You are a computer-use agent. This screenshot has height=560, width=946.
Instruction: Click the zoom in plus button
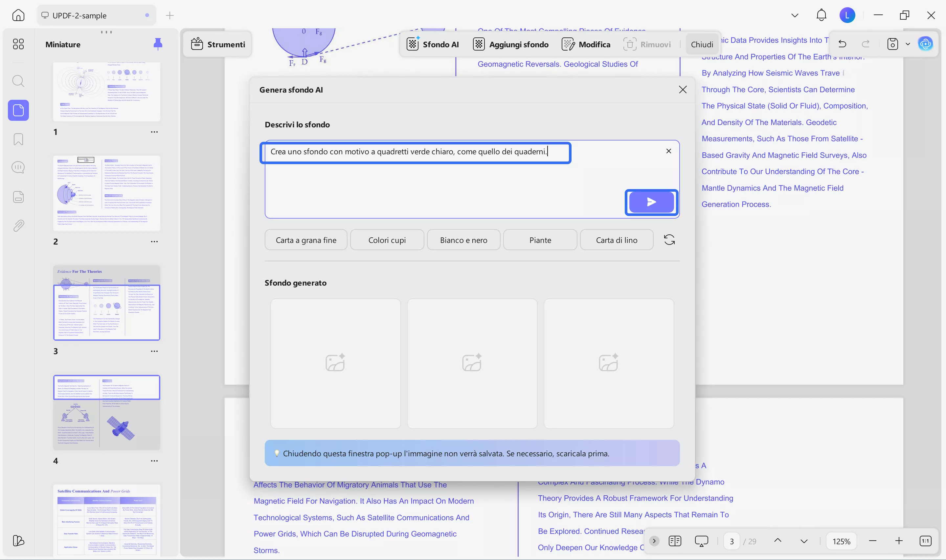point(899,541)
